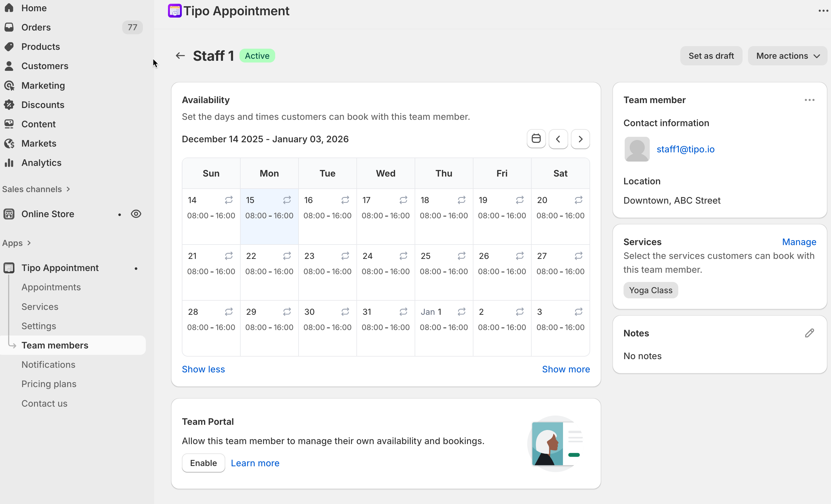Click the repeat icon on December 25
The width and height of the screenshot is (831, 504).
pyautogui.click(x=461, y=256)
